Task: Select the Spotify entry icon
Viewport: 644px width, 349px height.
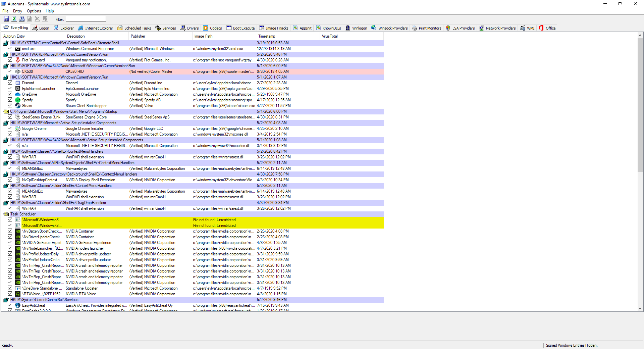Action: [x=18, y=100]
